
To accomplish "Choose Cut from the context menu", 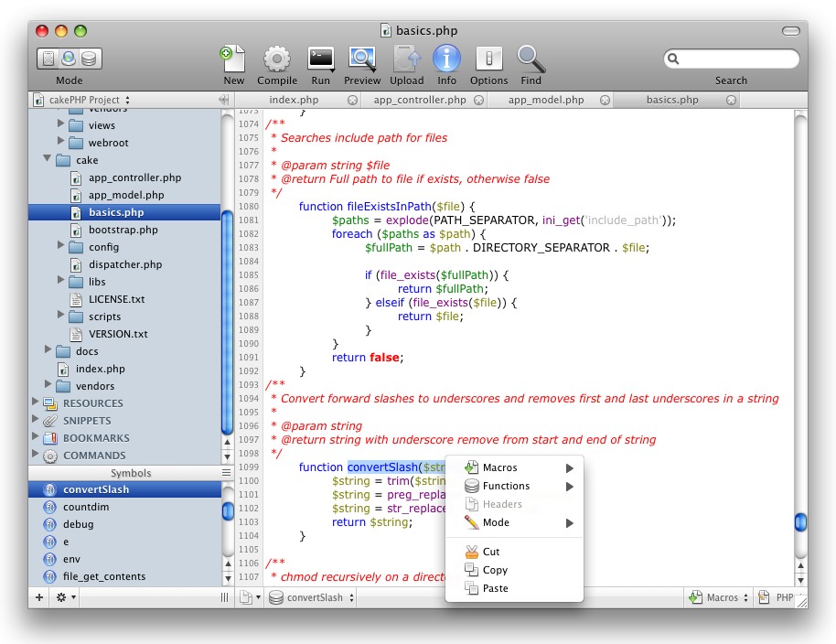I will tap(515, 552).
